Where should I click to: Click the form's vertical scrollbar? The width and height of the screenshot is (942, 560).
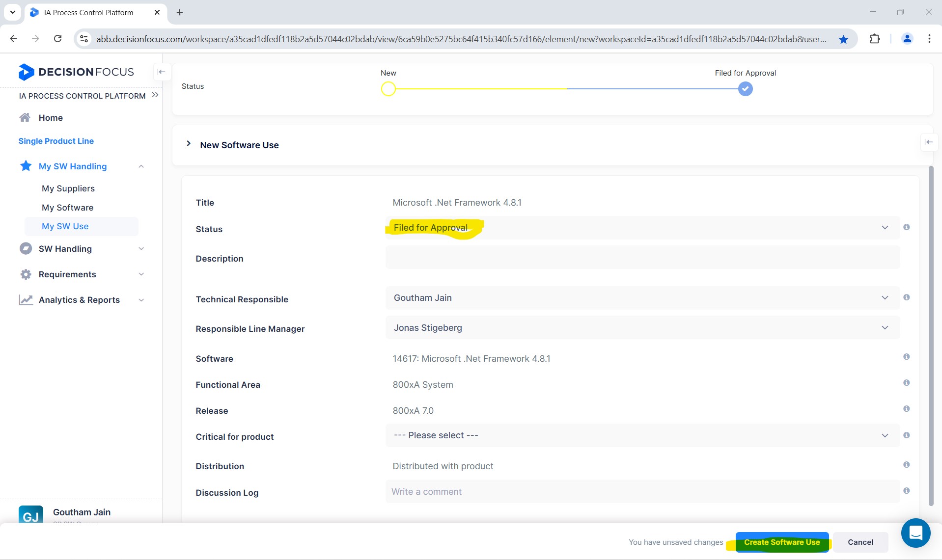point(931,336)
